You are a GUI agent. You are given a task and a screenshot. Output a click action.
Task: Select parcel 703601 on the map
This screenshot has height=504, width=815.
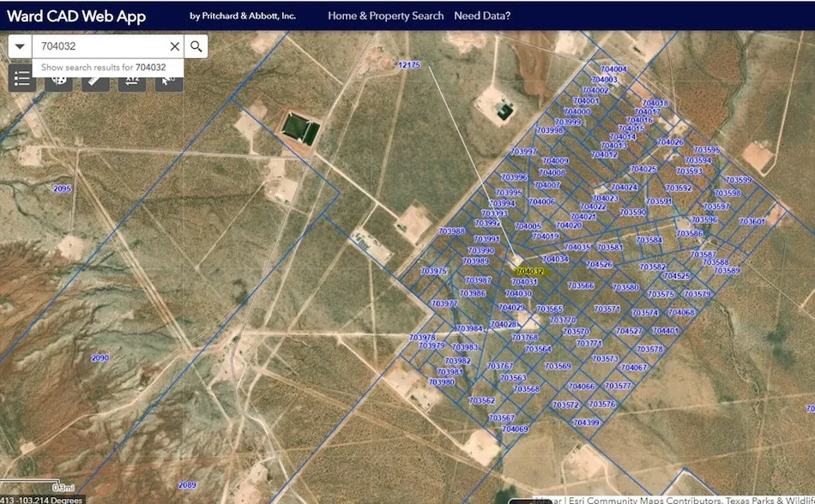pos(752,221)
